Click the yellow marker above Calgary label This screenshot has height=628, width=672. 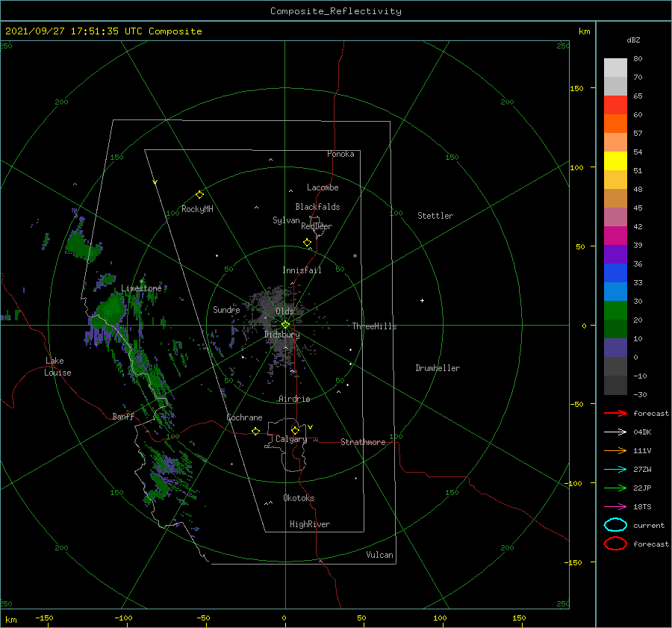click(x=295, y=430)
